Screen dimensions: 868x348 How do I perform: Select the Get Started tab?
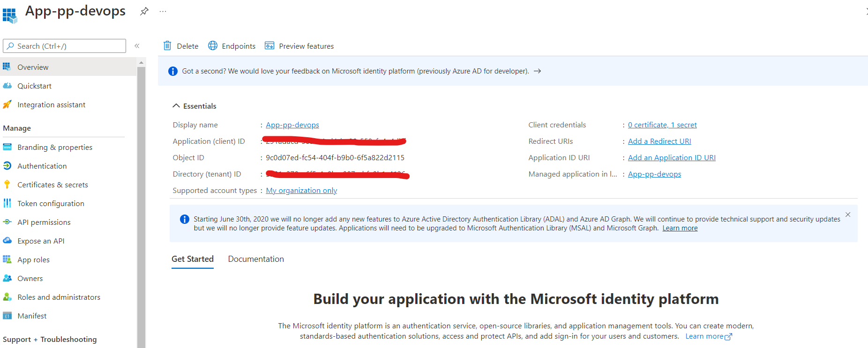[x=193, y=259]
